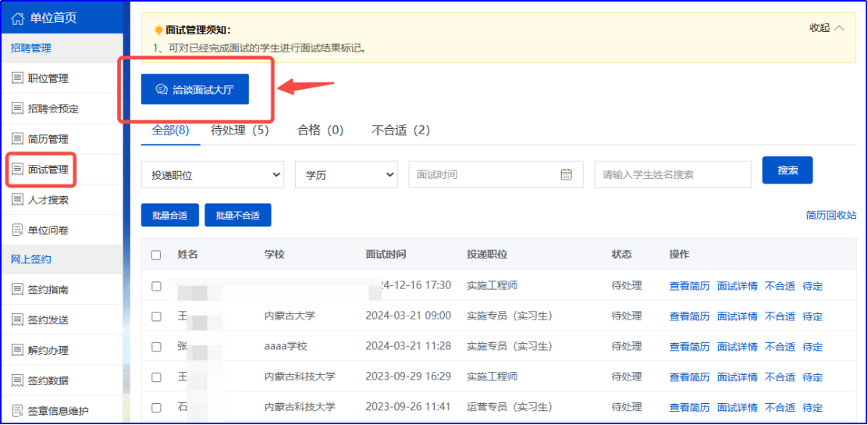This screenshot has height=425, width=868.
Task: Click the blue 搜索 button
Action: coord(788,170)
